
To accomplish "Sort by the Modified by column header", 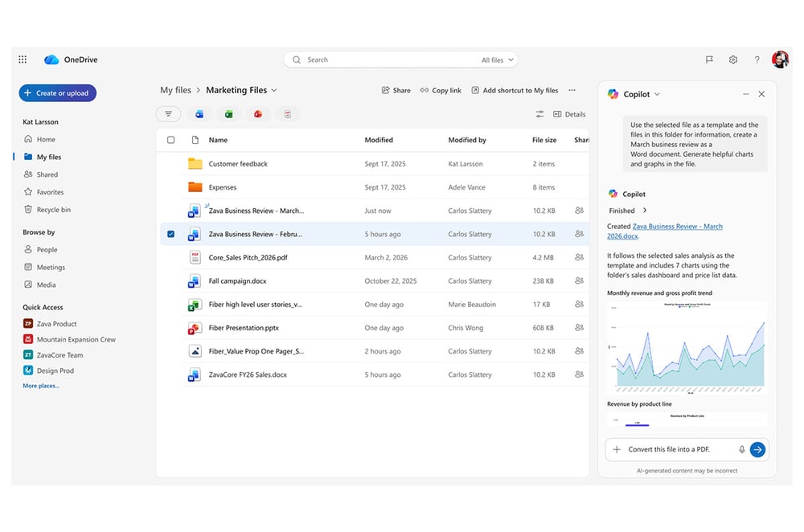I will 467,140.
